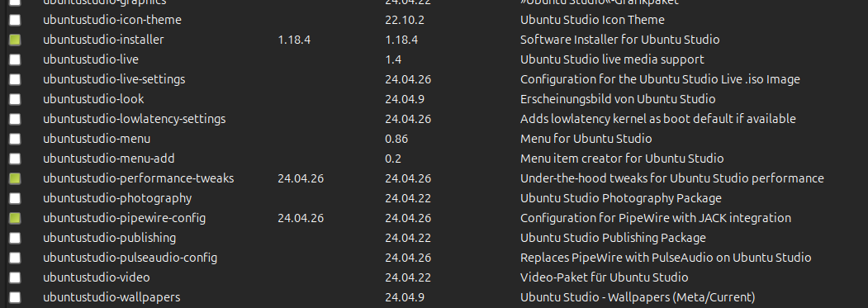Select the checkbox beside ubuntustudio-look

[15, 99]
